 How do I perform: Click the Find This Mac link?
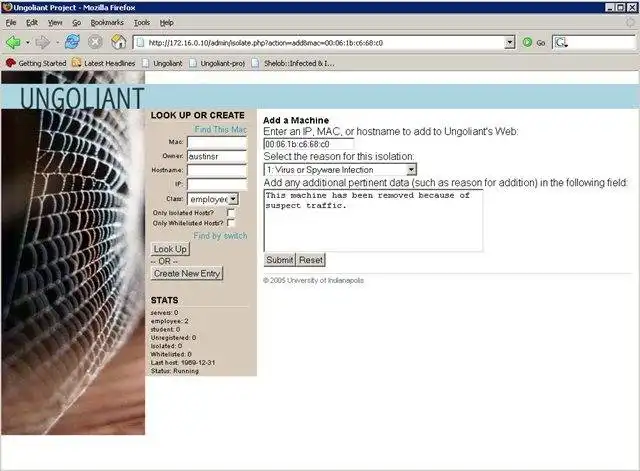(x=220, y=129)
